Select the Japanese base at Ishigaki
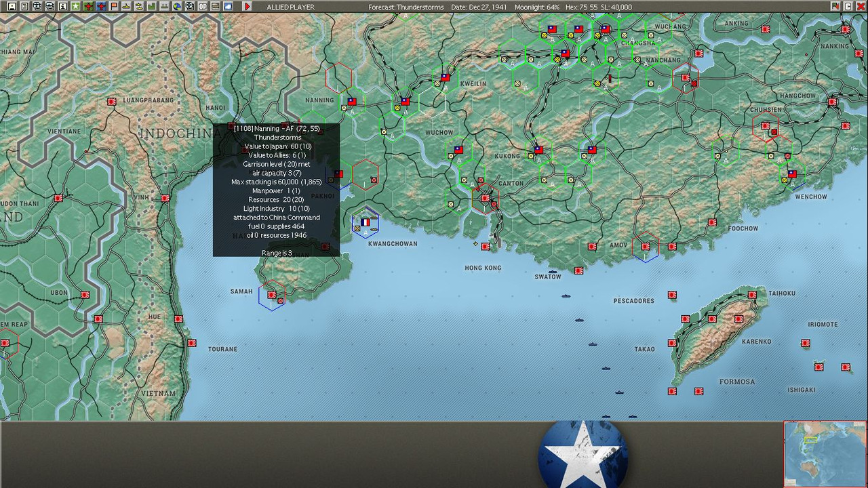868x488 pixels. coord(819,367)
